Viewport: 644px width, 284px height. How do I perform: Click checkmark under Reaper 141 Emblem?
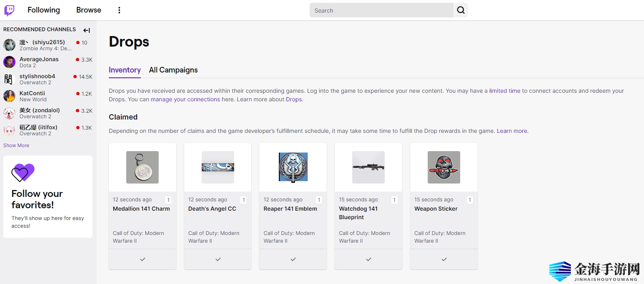(x=293, y=259)
